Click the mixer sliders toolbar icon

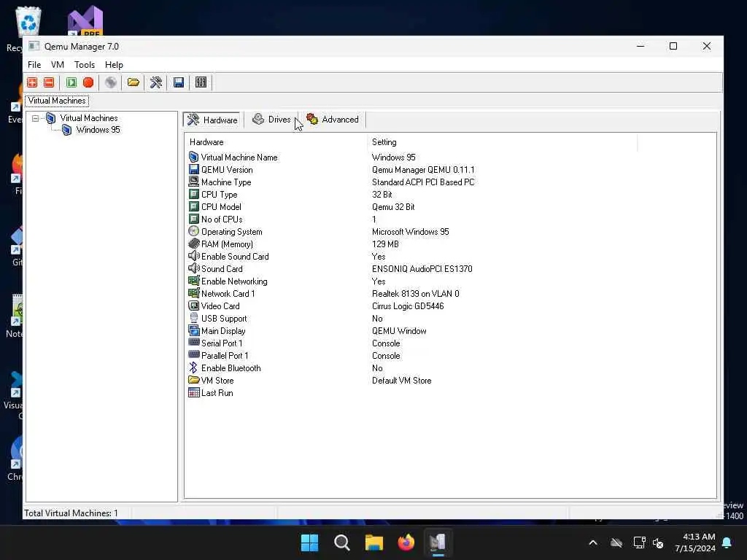click(201, 82)
